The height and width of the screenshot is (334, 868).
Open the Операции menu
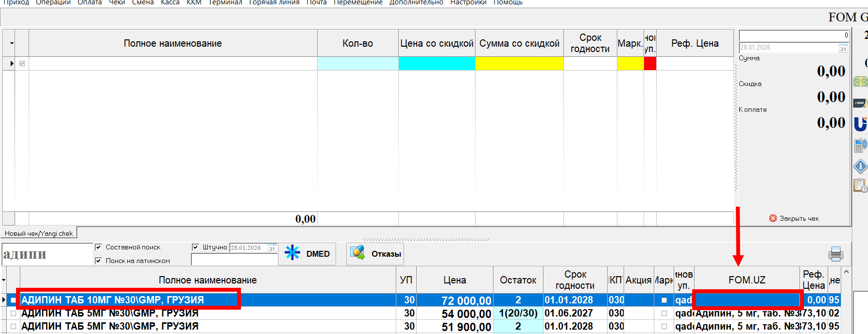(53, 2)
